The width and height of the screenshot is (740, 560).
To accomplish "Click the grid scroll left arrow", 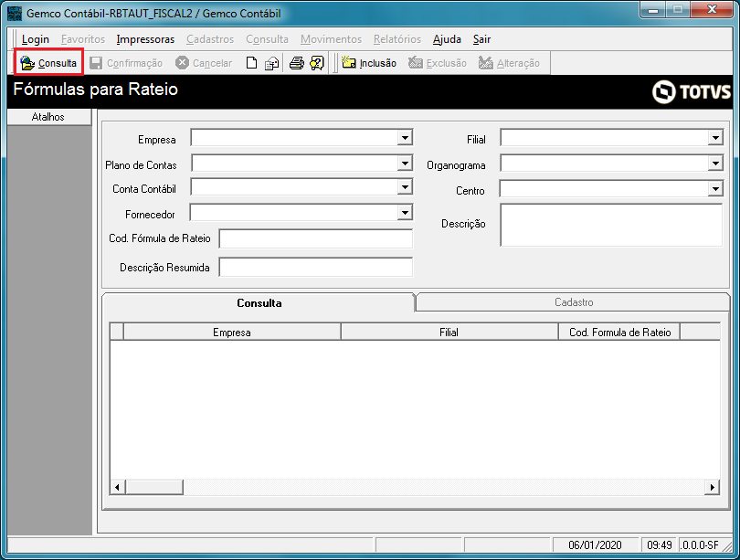I will [x=118, y=487].
